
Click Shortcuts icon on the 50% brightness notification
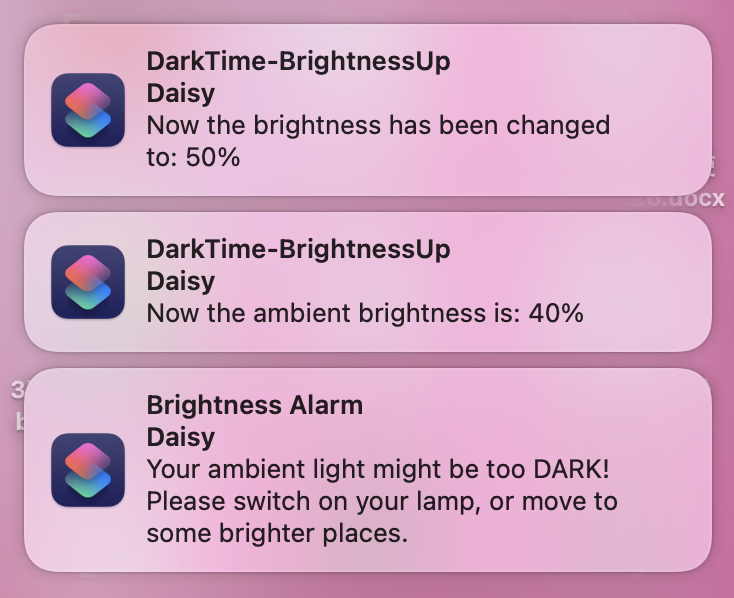tap(88, 110)
